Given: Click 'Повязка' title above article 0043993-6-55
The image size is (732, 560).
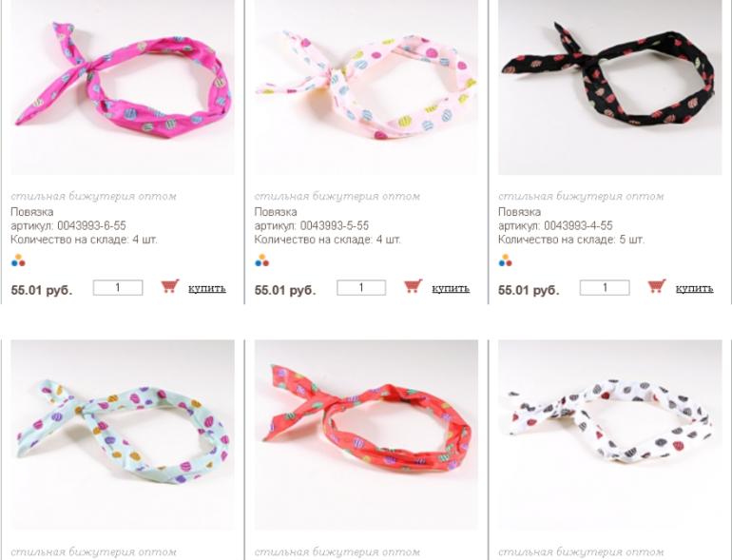Looking at the screenshot, I should click(x=32, y=212).
